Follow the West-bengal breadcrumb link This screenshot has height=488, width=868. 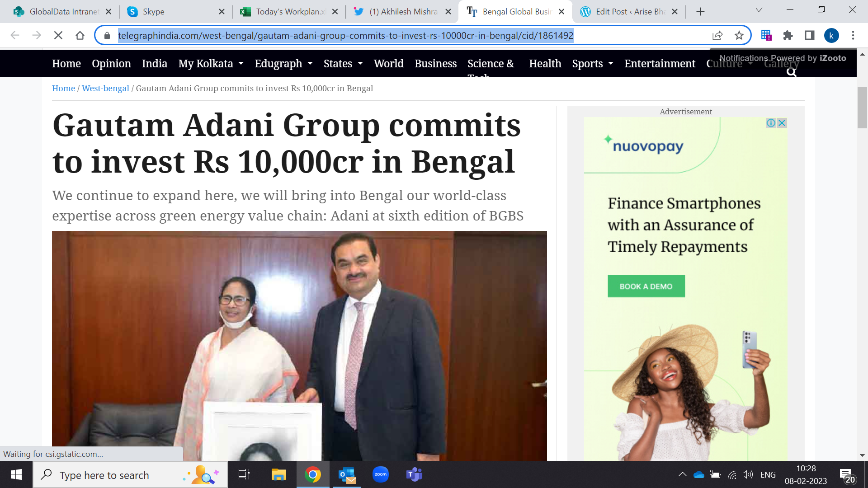(105, 89)
